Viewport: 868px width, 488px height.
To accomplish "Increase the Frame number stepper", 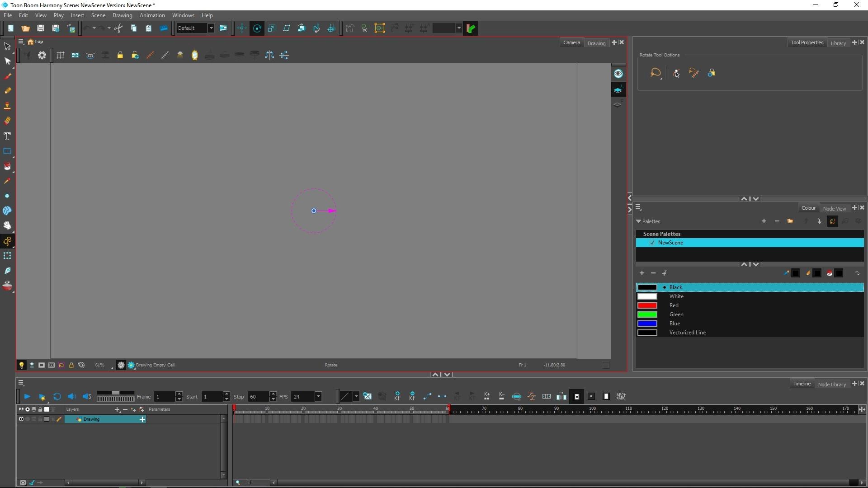I will (x=179, y=394).
